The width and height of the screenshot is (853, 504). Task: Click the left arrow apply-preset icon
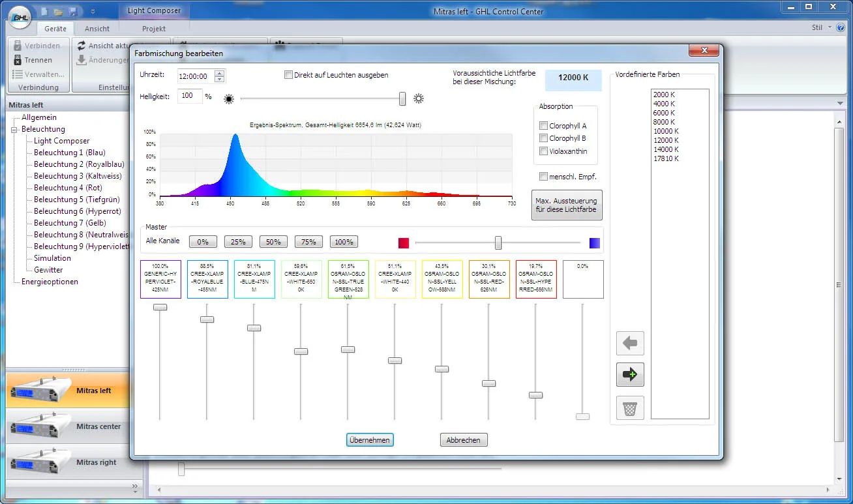coord(630,343)
